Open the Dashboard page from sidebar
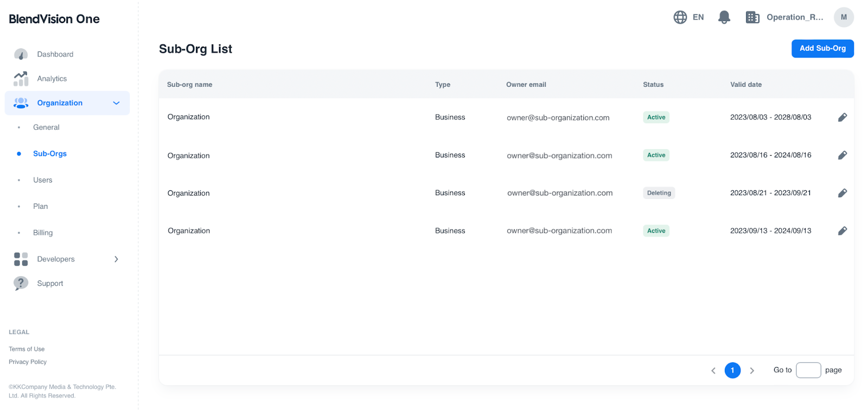This screenshot has height=410, width=868. tap(55, 54)
